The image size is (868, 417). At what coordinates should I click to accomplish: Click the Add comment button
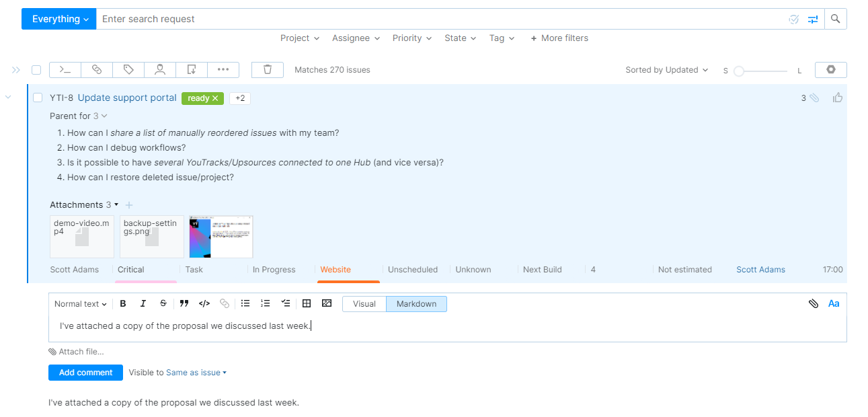pos(85,372)
